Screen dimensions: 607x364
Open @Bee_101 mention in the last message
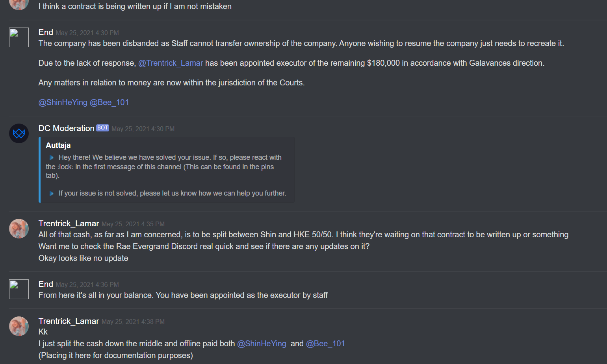pos(325,344)
